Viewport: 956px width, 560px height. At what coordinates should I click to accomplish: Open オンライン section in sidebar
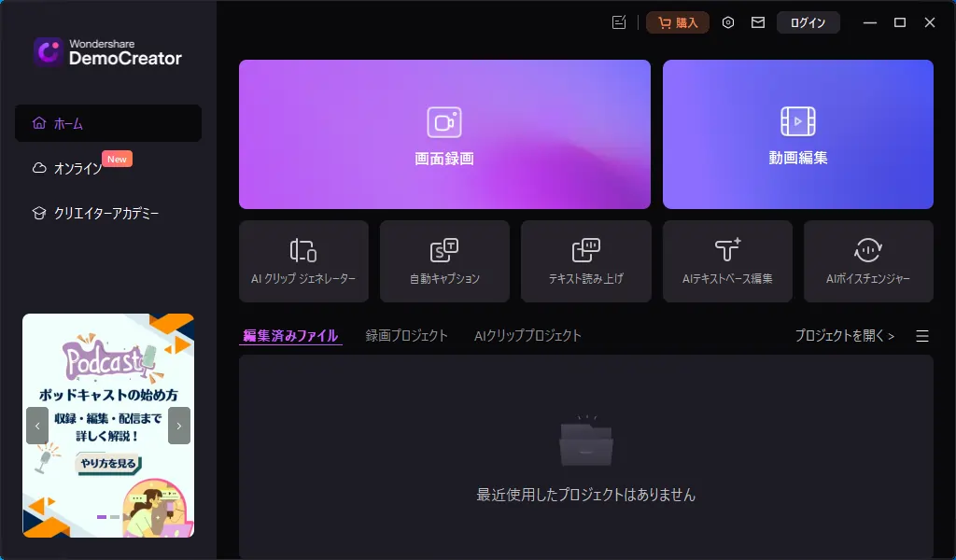click(x=78, y=168)
